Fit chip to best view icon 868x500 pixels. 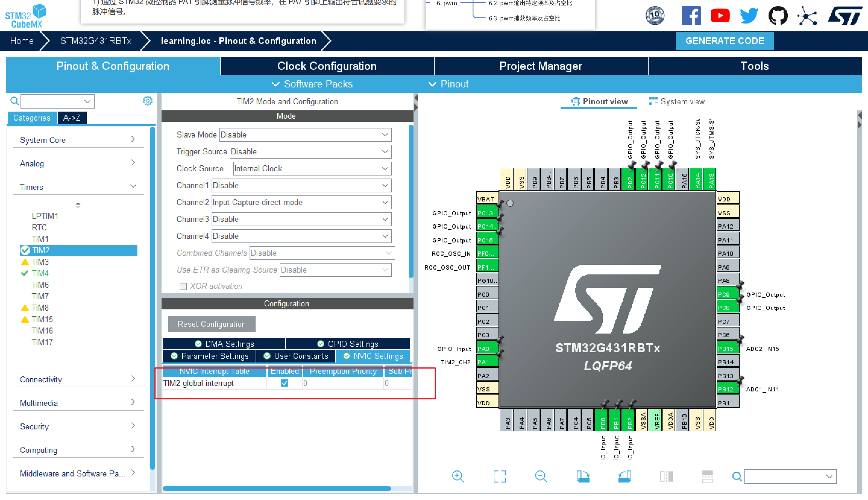click(499, 476)
